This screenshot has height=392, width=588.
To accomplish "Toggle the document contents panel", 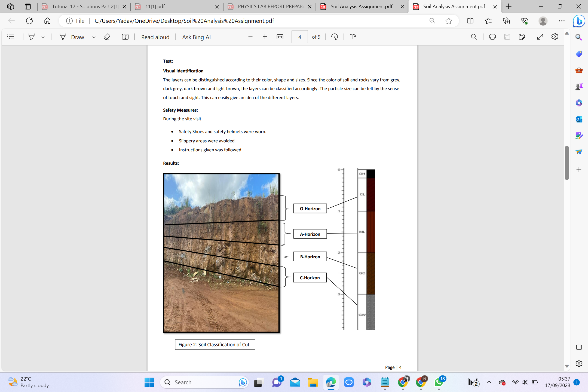I will (11, 37).
